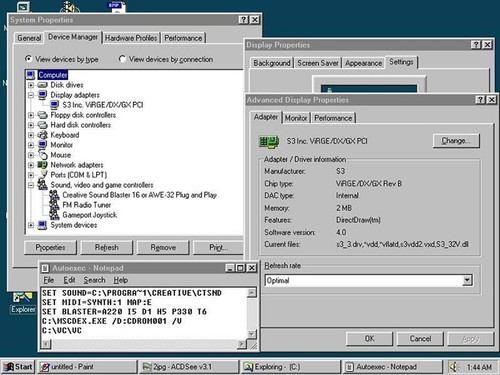This screenshot has height=375, width=500.
Task: Switch to Appearance tab in Display Properties
Action: pos(363,63)
